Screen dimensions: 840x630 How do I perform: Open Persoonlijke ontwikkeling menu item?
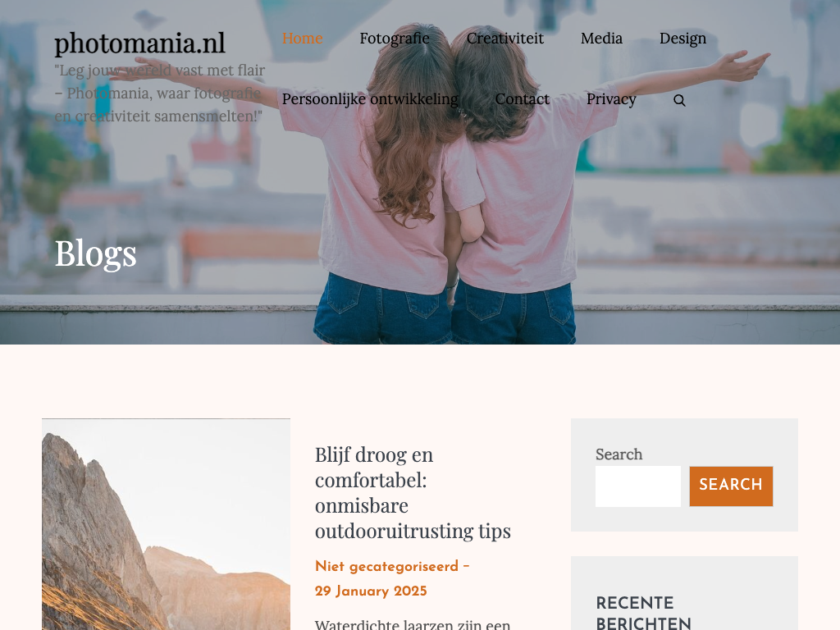[370, 99]
